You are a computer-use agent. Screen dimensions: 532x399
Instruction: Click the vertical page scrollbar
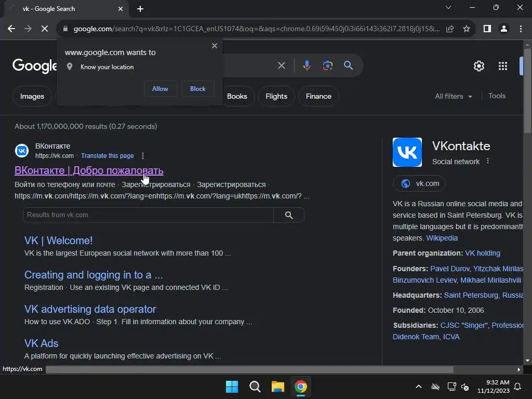pyautogui.click(x=527, y=91)
